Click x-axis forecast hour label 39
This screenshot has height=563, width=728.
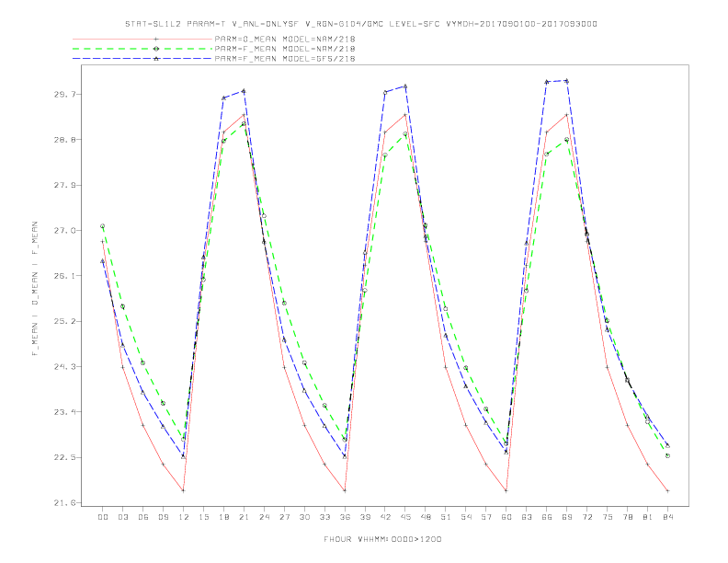point(365,517)
